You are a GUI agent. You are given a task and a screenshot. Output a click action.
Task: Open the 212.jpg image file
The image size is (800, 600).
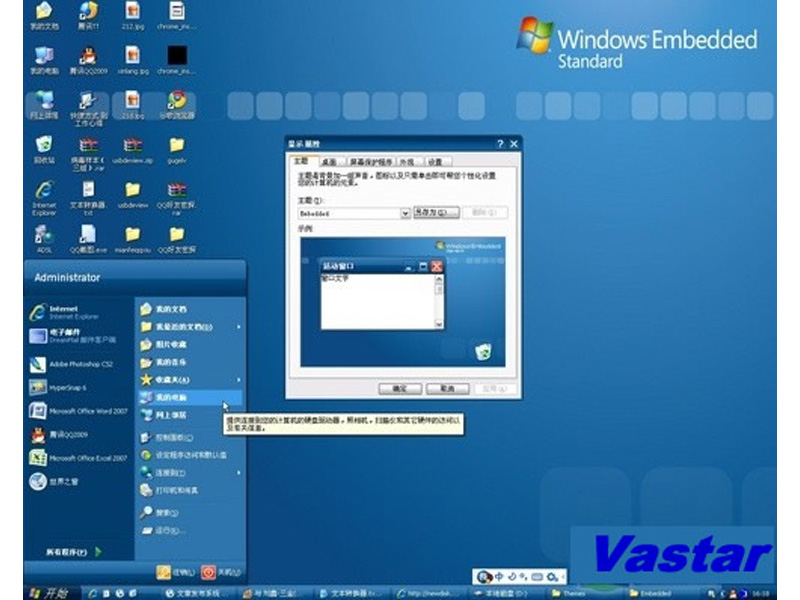[x=133, y=16]
